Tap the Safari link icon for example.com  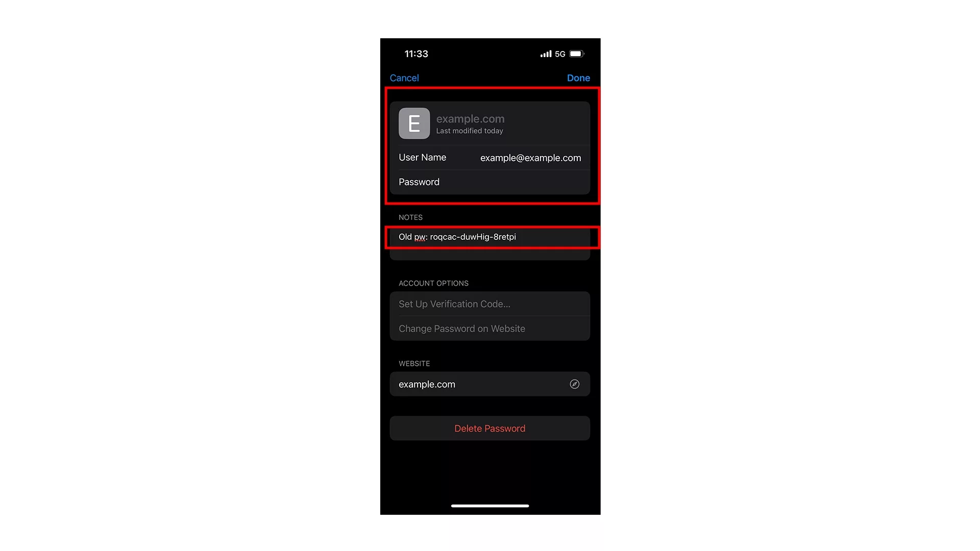pos(574,384)
